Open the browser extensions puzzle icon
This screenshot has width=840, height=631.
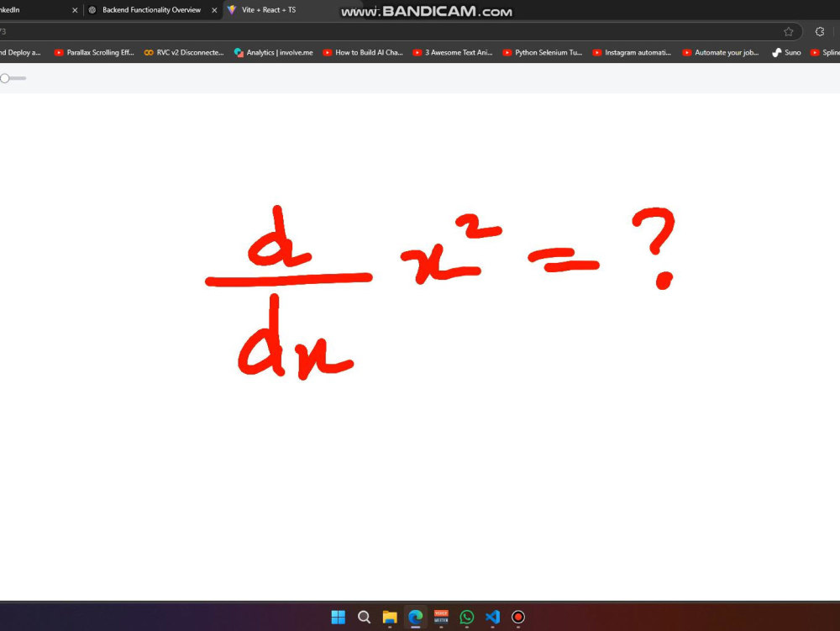tap(820, 32)
